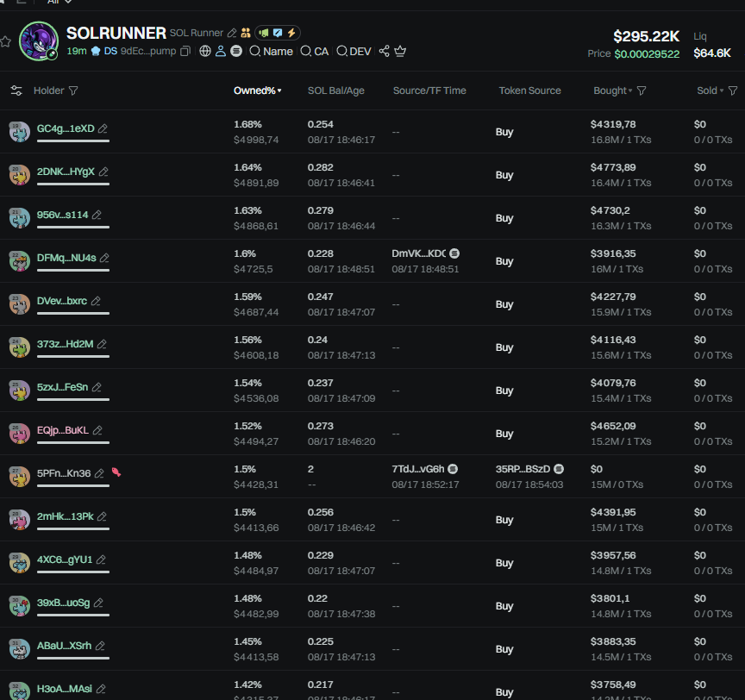Click the lightning bolt badge icon

pos(291,33)
